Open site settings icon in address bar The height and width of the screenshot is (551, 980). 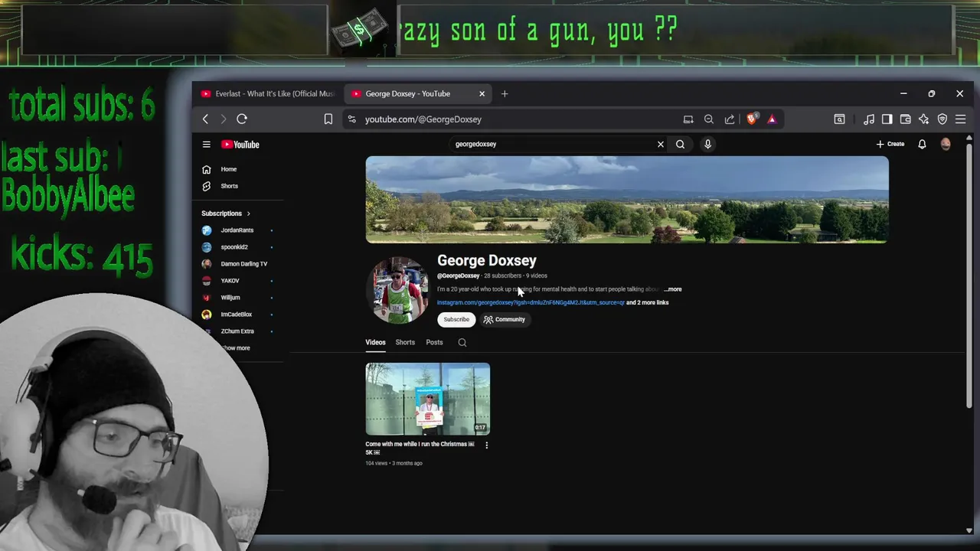[x=351, y=119]
